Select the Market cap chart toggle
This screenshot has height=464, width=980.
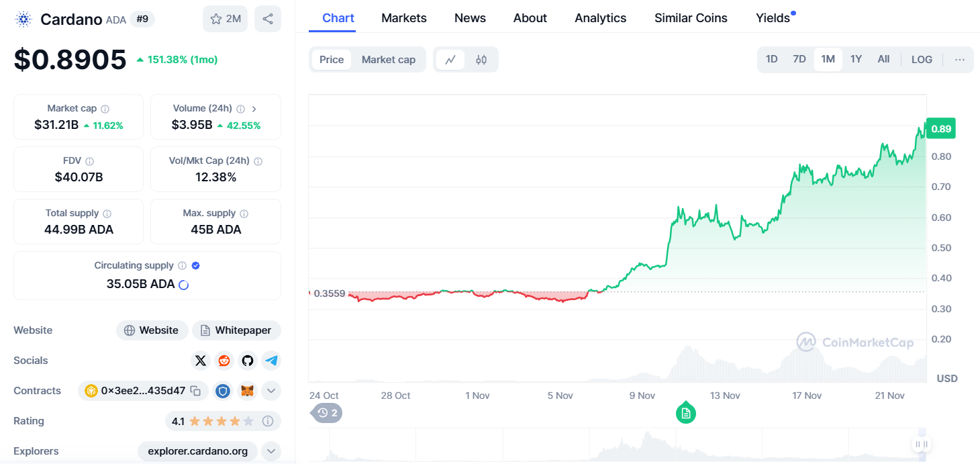tap(389, 60)
